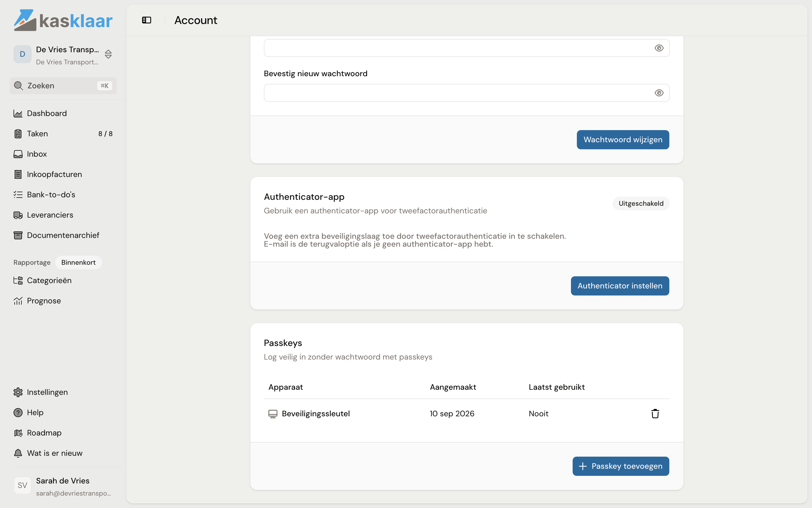Click the Apparaat column header

tap(286, 387)
